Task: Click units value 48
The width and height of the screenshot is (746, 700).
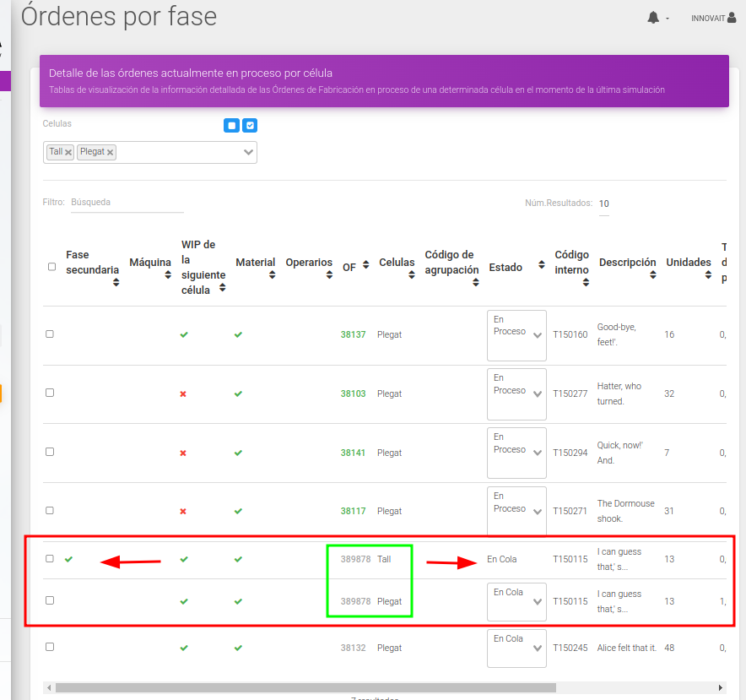Action: click(669, 648)
